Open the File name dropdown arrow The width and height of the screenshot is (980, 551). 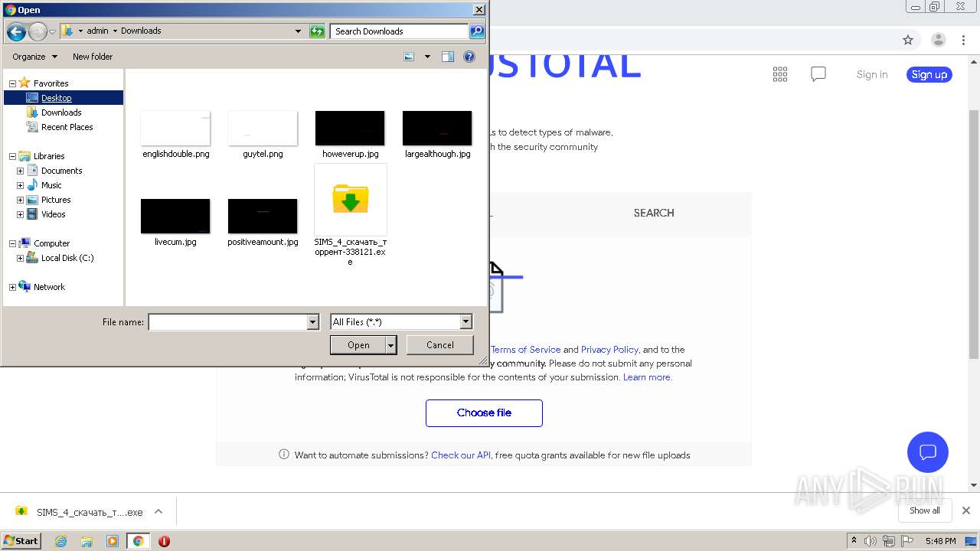(312, 322)
